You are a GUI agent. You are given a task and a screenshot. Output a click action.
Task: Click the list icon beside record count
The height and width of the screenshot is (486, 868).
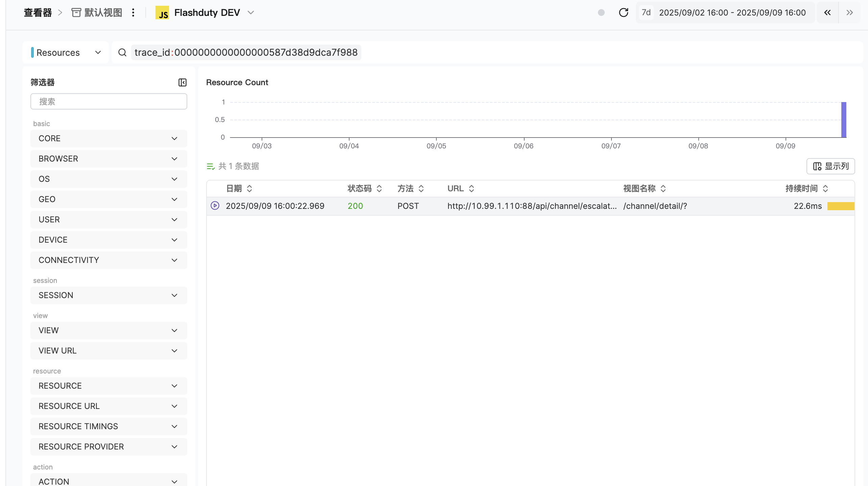pyautogui.click(x=211, y=166)
